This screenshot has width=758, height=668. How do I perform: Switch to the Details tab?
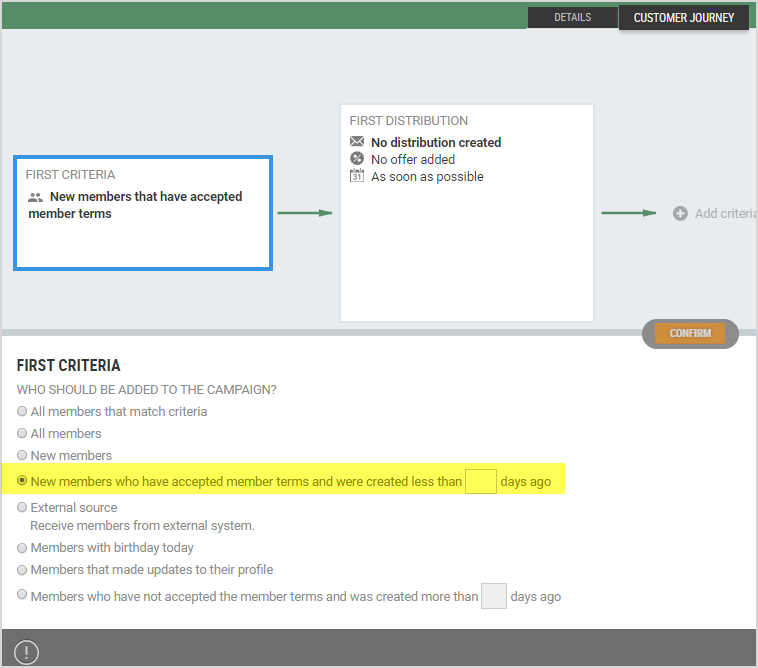click(572, 18)
